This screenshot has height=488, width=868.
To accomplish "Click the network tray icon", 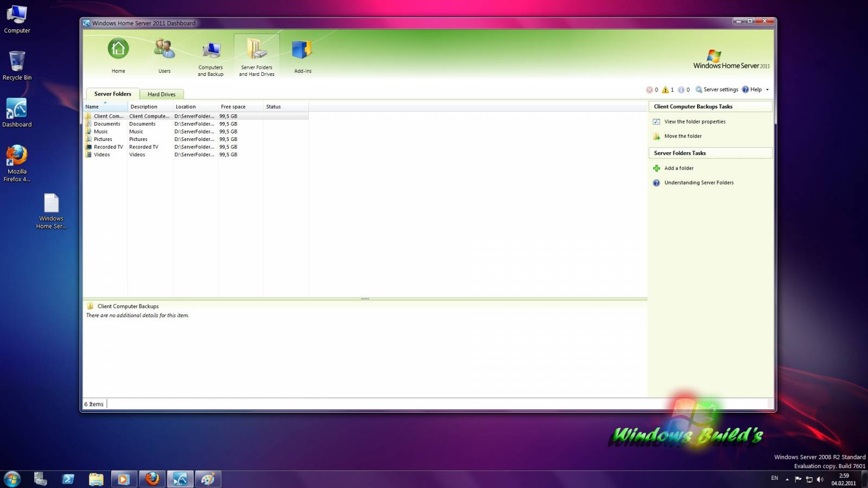I will coord(809,479).
